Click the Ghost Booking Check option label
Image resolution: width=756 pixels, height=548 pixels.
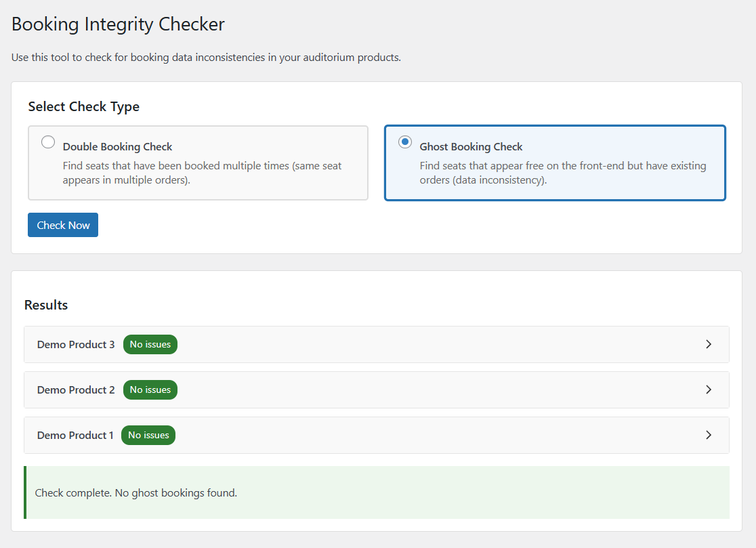pyautogui.click(x=471, y=147)
